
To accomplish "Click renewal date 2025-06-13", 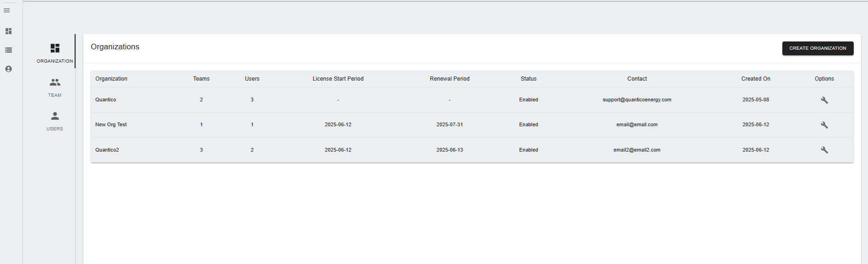I will pos(450,150).
